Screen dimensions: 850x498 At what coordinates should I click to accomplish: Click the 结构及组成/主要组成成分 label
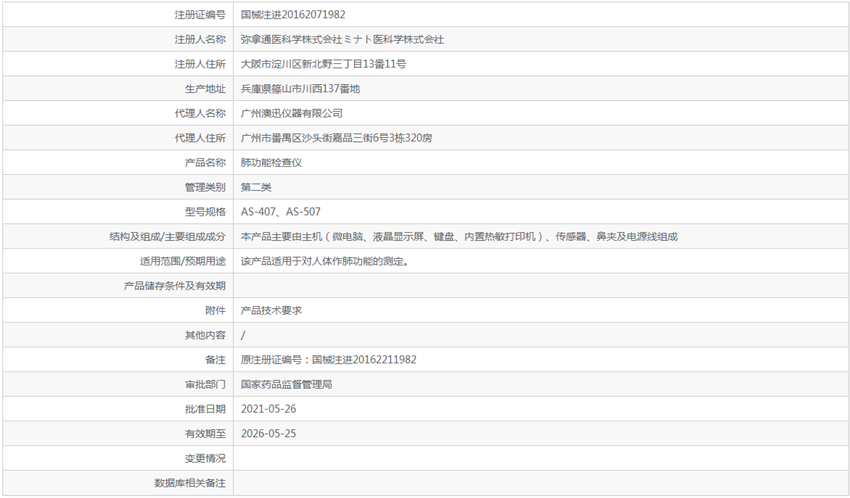point(168,237)
